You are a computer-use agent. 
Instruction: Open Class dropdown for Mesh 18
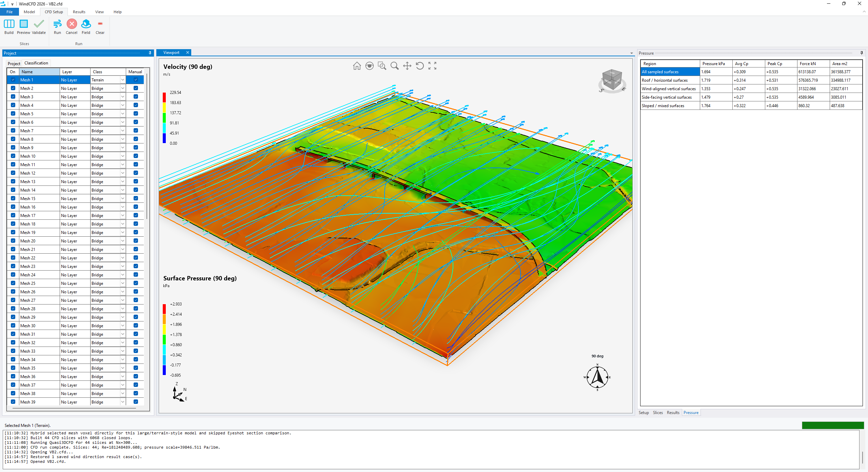[122, 224]
